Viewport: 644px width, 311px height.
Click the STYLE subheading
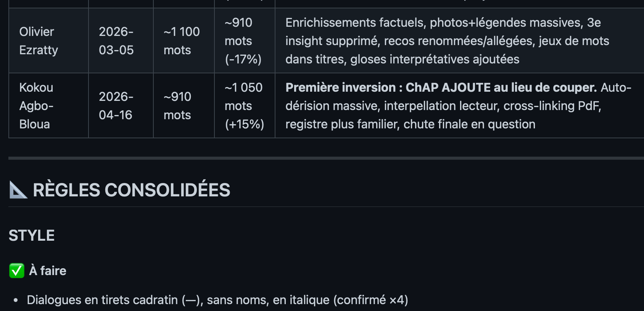point(32,235)
